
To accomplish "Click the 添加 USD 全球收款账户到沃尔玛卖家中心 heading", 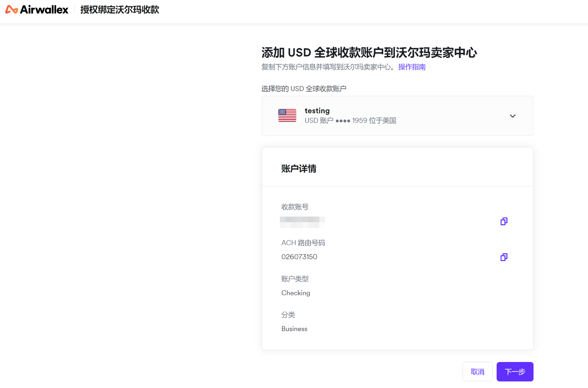I will 369,52.
